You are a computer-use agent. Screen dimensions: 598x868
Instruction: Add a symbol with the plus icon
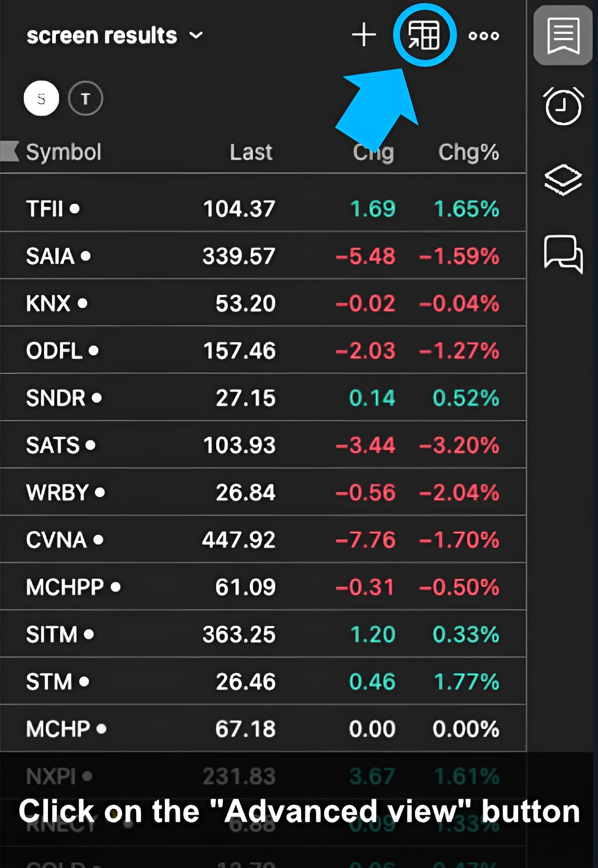(x=364, y=35)
